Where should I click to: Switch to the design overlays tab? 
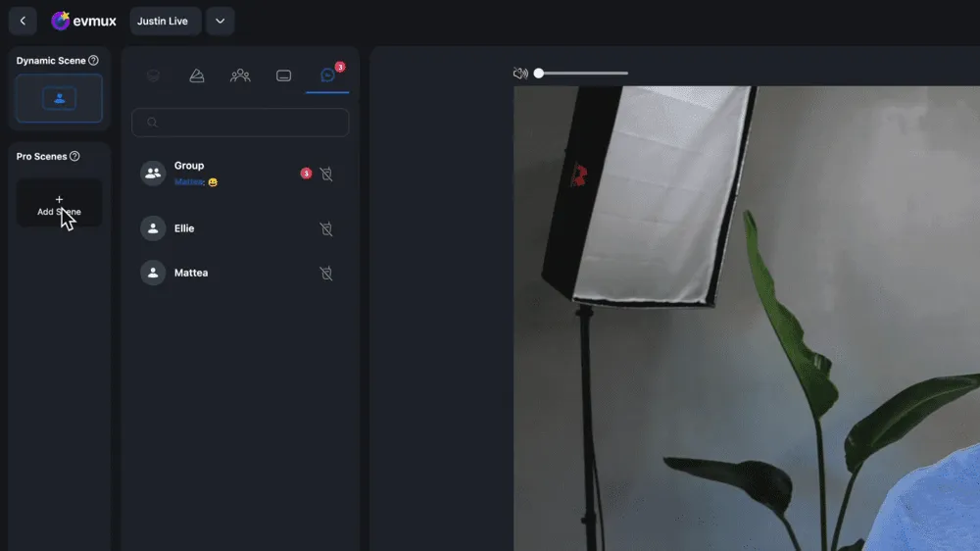pyautogui.click(x=197, y=75)
